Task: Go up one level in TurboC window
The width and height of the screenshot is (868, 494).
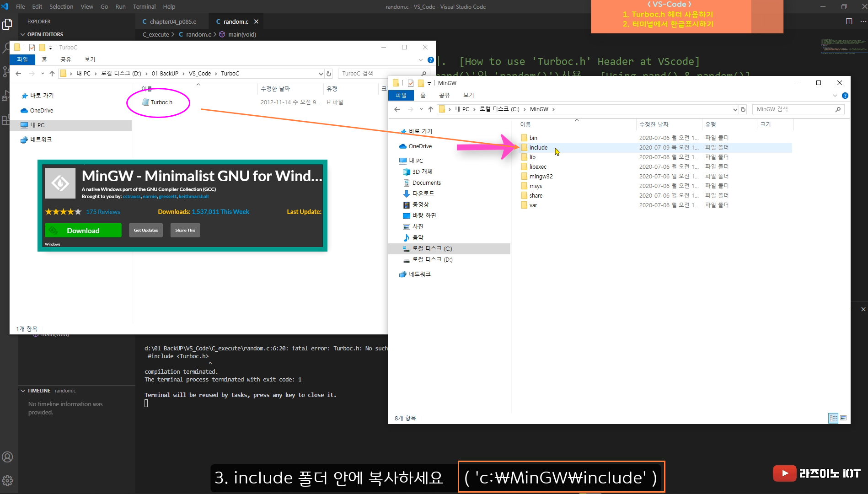Action: 52,74
